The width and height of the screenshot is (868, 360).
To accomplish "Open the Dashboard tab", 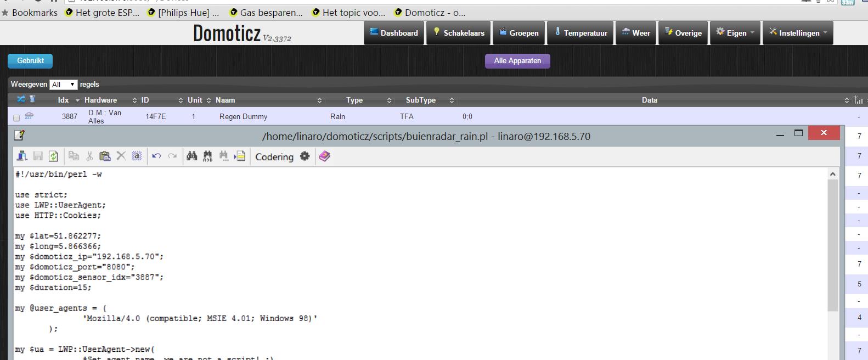I will pyautogui.click(x=394, y=33).
